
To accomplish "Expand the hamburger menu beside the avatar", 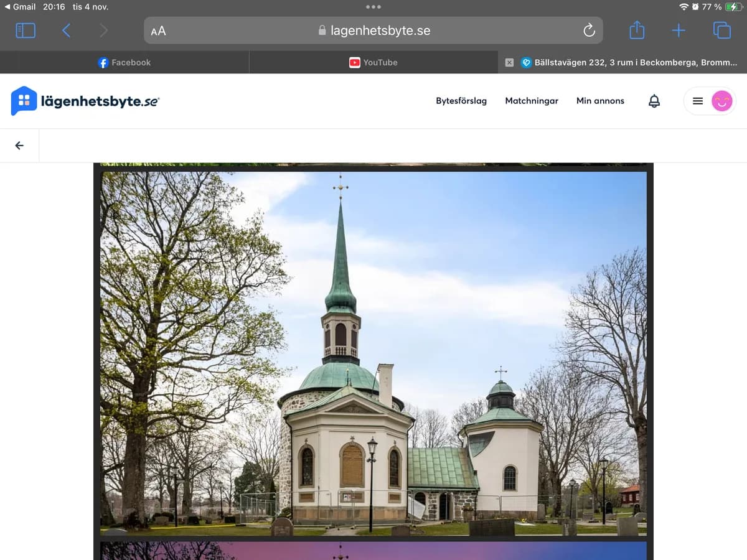I will (x=698, y=101).
